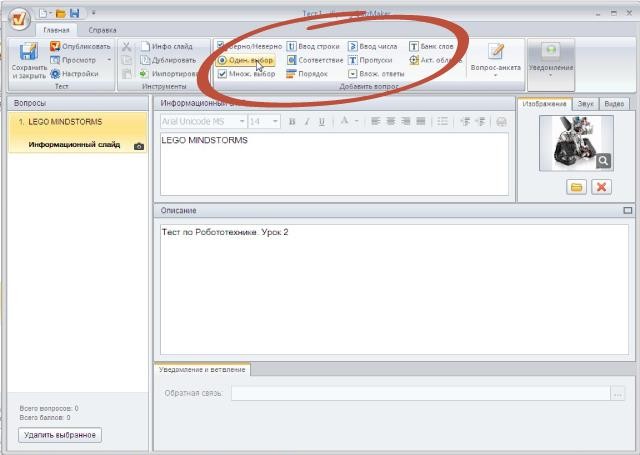The width and height of the screenshot is (640, 455).
Task: Toggle underline formatting
Action: (x=322, y=122)
